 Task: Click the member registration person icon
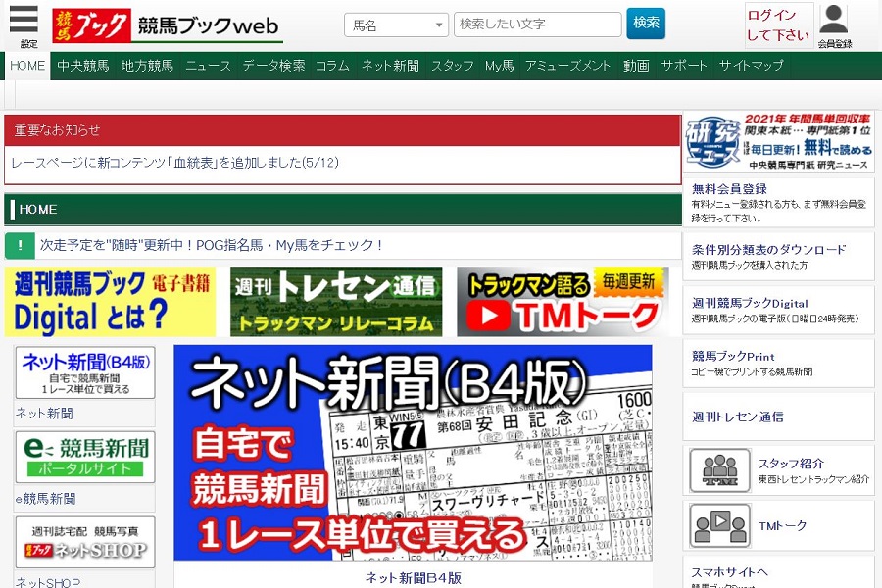pos(834,21)
